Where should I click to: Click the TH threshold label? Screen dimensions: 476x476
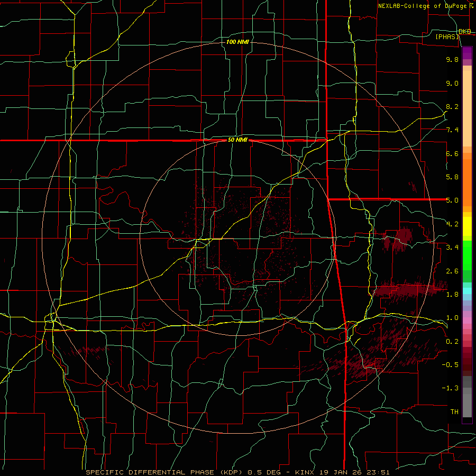coord(454,412)
